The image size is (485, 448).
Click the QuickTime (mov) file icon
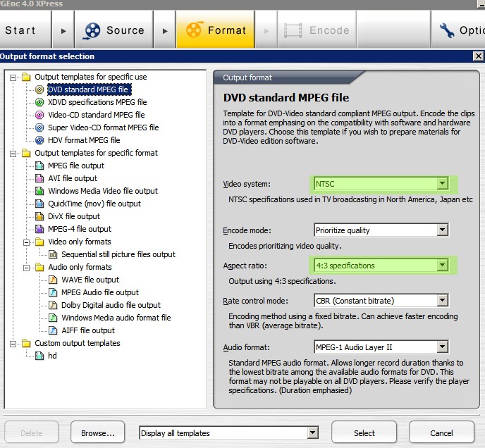(39, 204)
